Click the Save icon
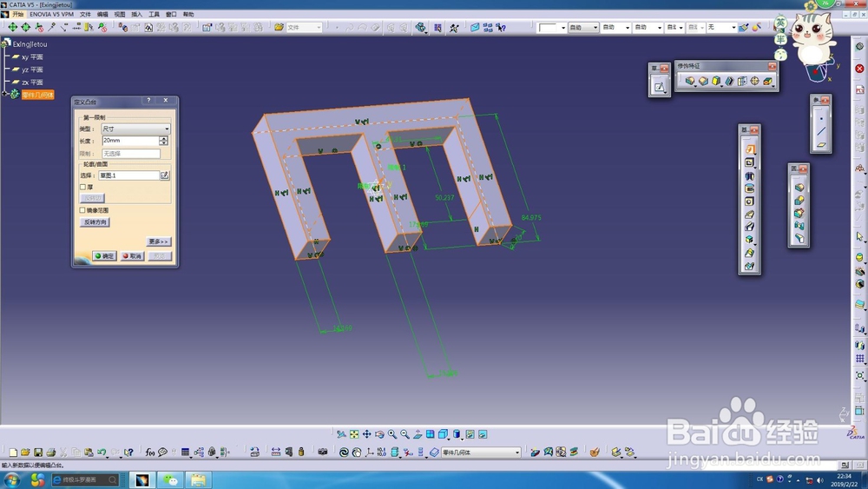The height and width of the screenshot is (489, 868). pyautogui.click(x=38, y=453)
